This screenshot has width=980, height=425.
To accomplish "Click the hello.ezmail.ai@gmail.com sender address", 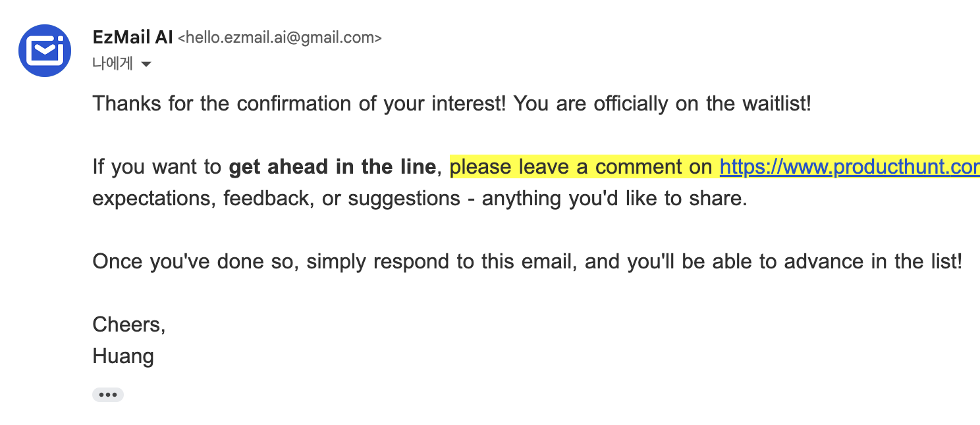I will click(280, 38).
